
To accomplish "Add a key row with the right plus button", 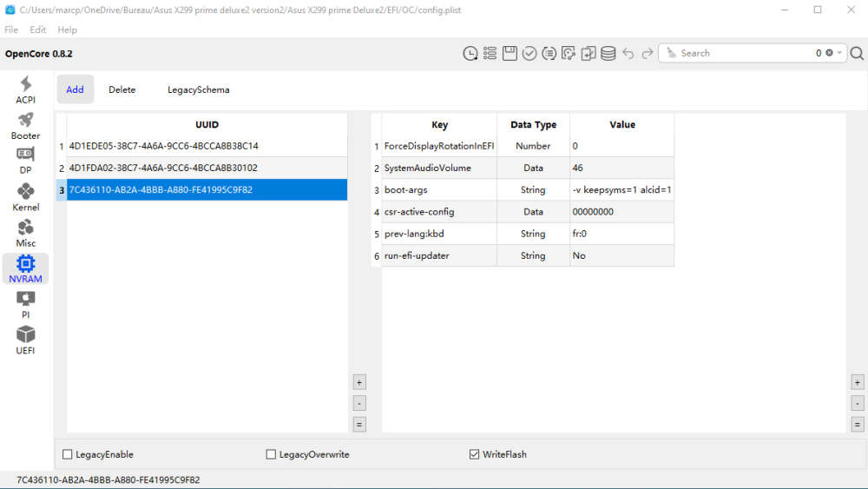I will click(x=857, y=382).
